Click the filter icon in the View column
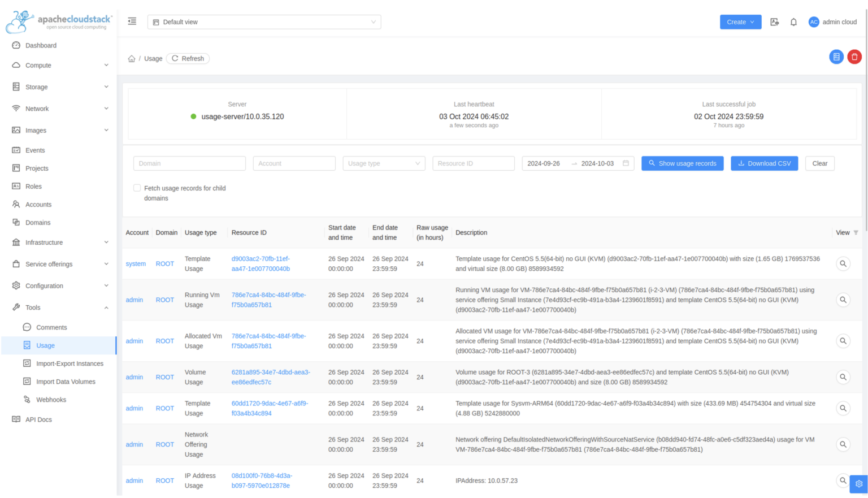Viewport: 868px width, 498px height. (x=856, y=232)
